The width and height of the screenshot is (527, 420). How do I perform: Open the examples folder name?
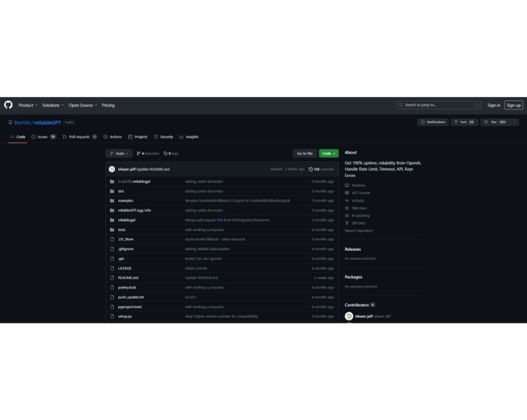coord(126,201)
